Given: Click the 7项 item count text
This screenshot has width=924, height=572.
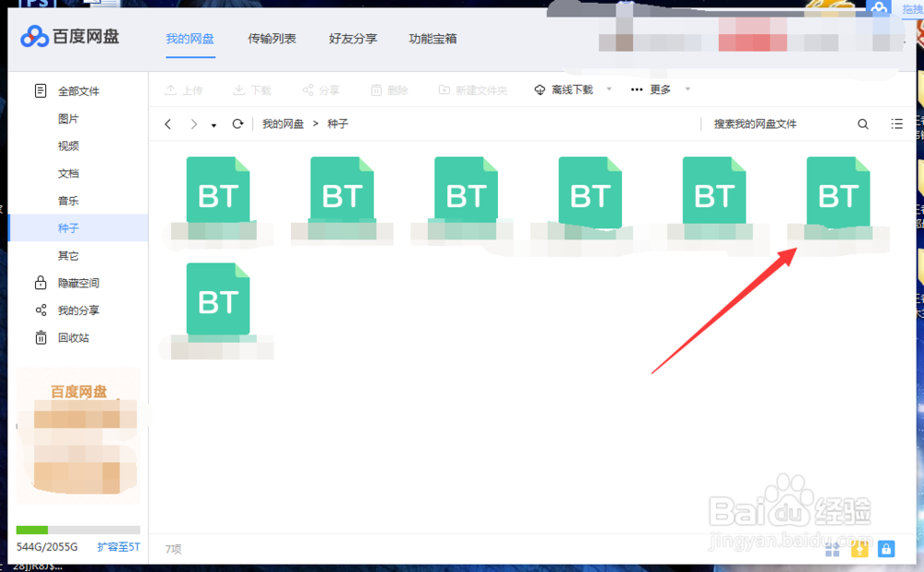Looking at the screenshot, I should click(174, 549).
